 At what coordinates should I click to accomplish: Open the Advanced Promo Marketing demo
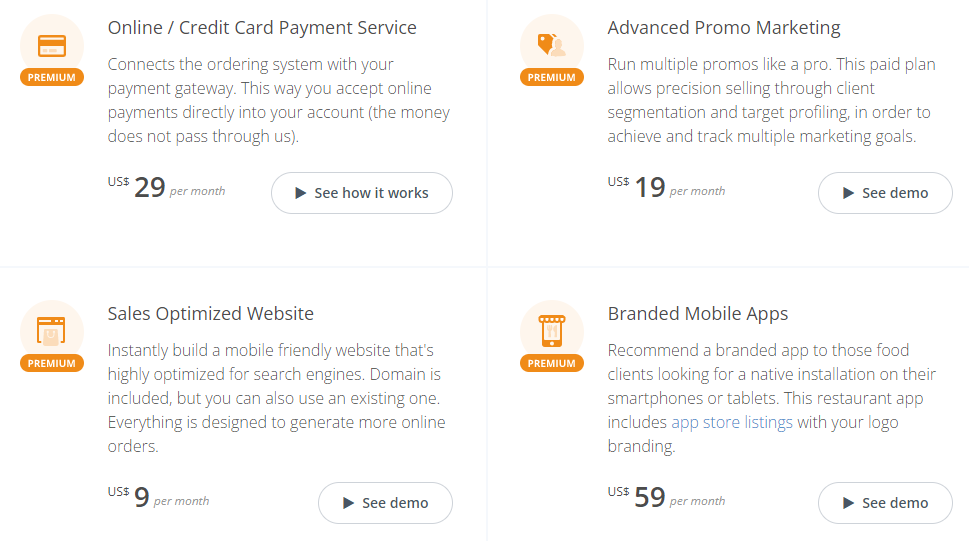pyautogui.click(x=885, y=193)
